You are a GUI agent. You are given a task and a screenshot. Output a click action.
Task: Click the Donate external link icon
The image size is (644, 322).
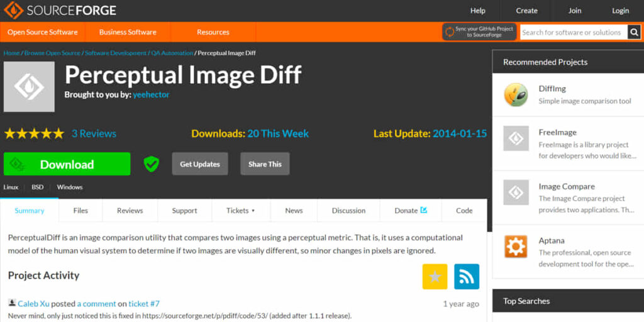pos(424,210)
